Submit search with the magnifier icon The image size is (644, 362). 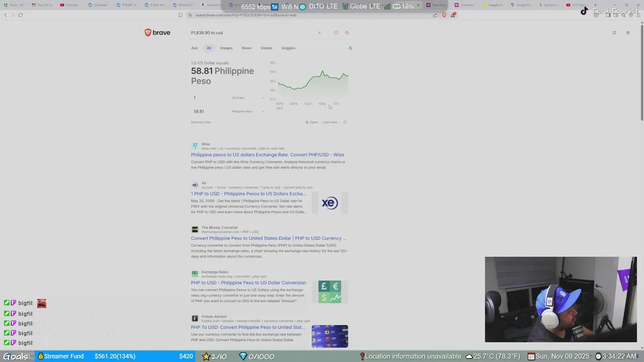point(336,33)
